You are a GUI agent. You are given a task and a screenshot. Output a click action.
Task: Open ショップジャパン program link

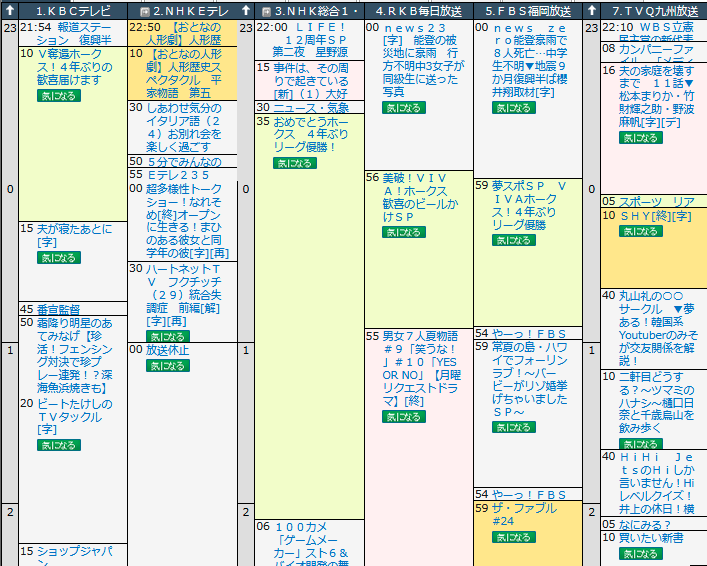pos(75,555)
